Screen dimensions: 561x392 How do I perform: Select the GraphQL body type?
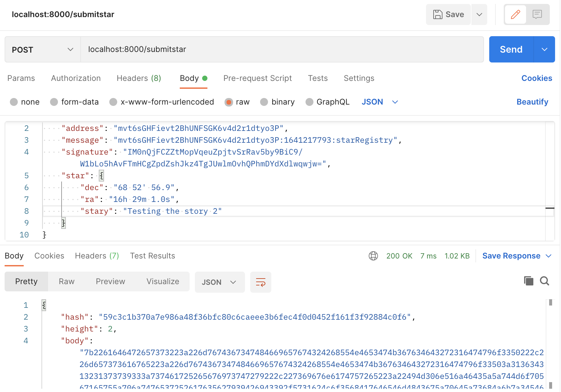[328, 102]
